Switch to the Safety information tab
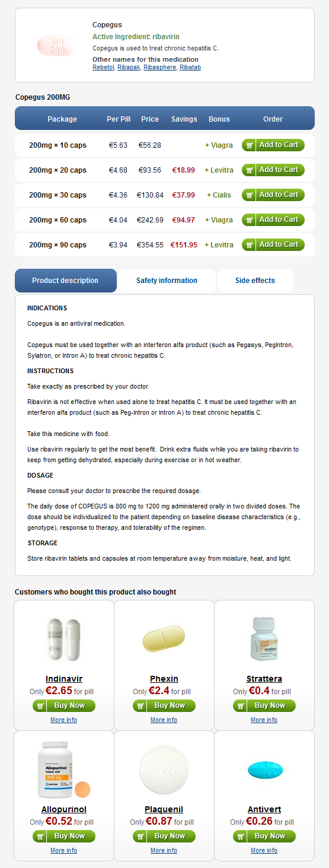The image size is (329, 868). 167,281
